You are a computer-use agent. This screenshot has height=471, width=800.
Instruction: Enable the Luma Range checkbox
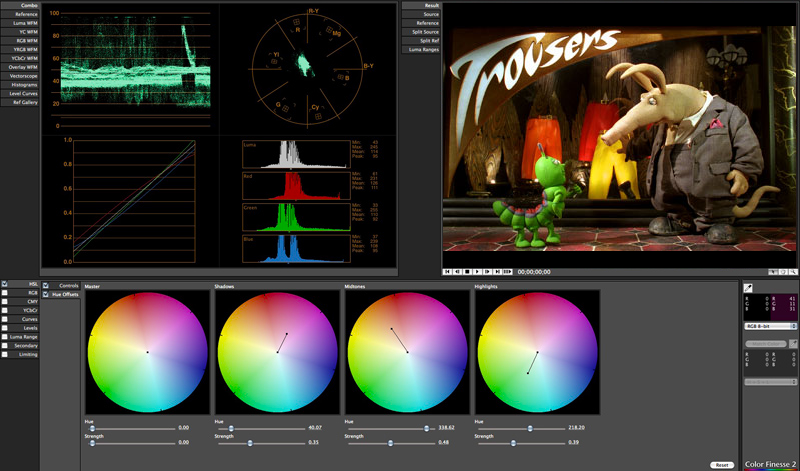click(x=5, y=337)
